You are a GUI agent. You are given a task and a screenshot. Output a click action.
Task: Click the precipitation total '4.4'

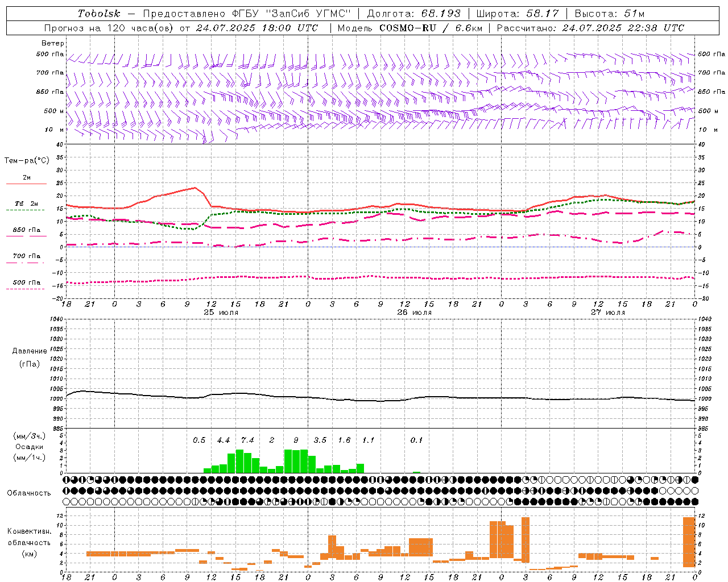tap(224, 440)
